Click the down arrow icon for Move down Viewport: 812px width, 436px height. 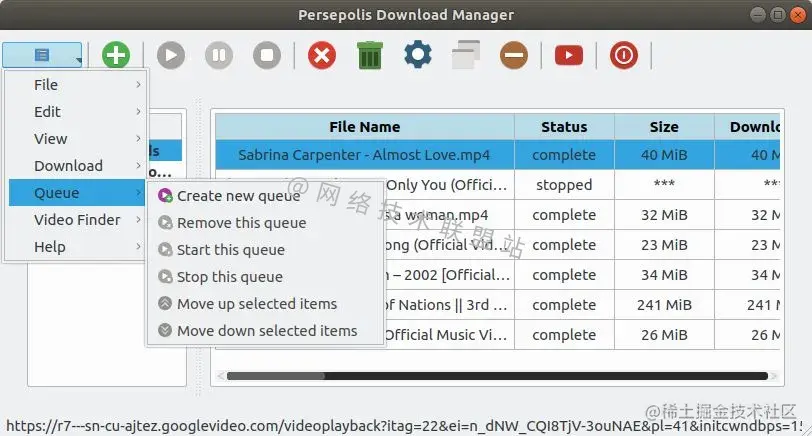165,330
